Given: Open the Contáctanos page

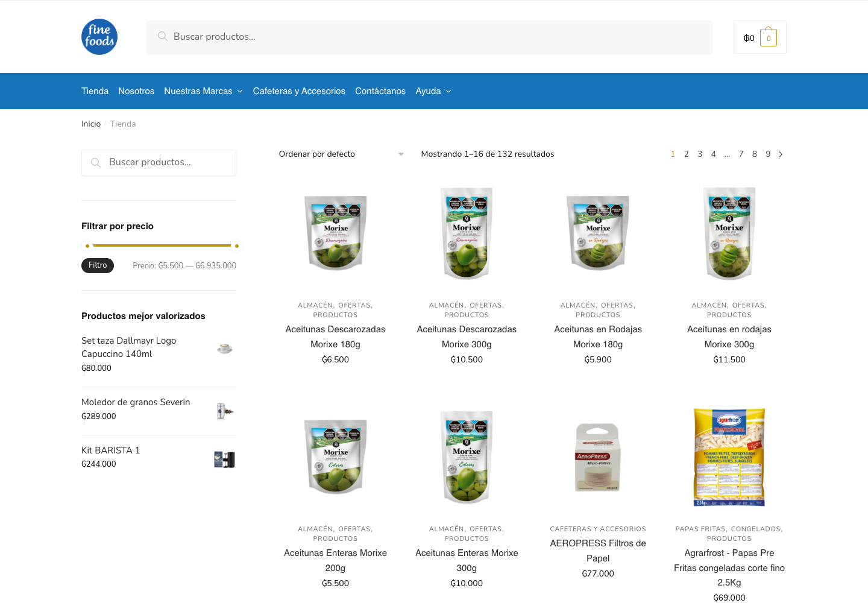Looking at the screenshot, I should pos(380,91).
